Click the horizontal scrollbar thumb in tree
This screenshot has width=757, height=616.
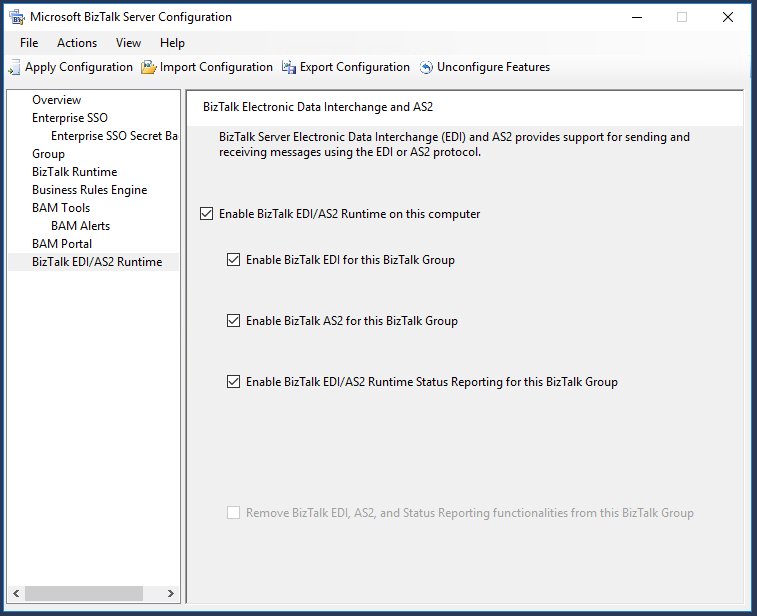point(84,593)
